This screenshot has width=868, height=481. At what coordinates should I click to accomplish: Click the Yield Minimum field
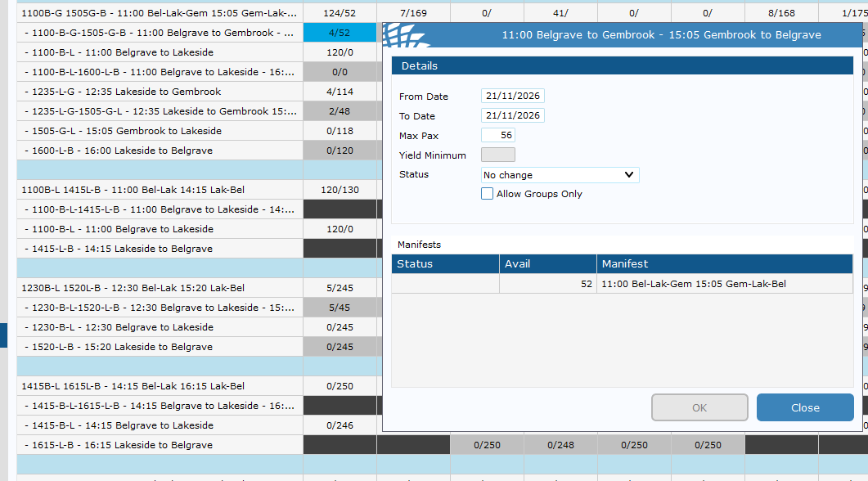[498, 155]
